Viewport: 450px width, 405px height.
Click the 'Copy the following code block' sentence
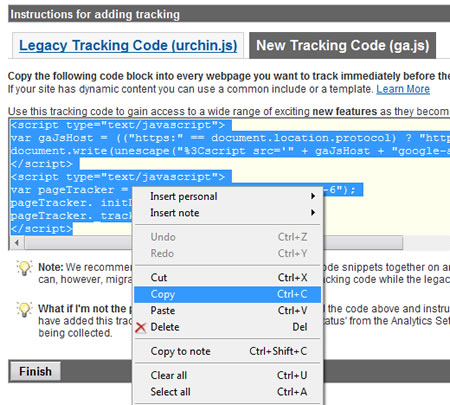coord(229,76)
